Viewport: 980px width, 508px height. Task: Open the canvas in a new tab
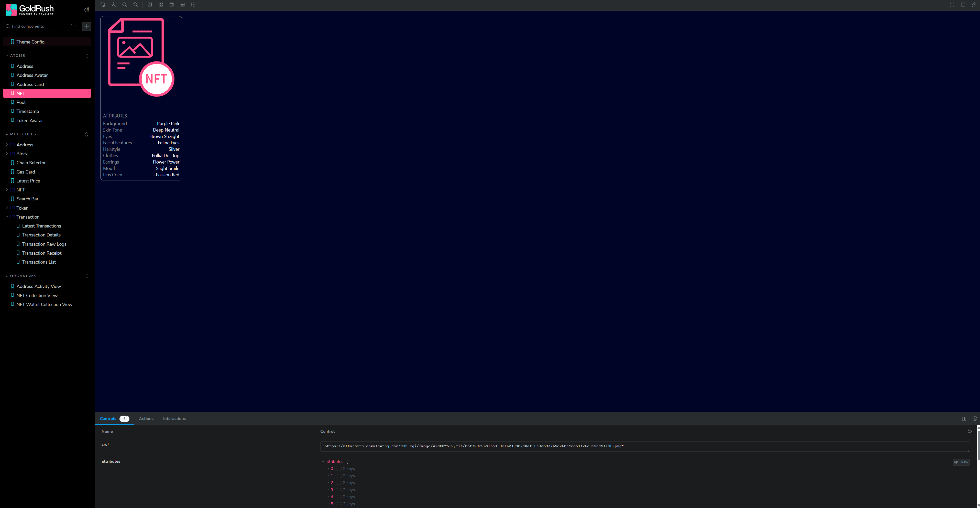[x=963, y=5]
